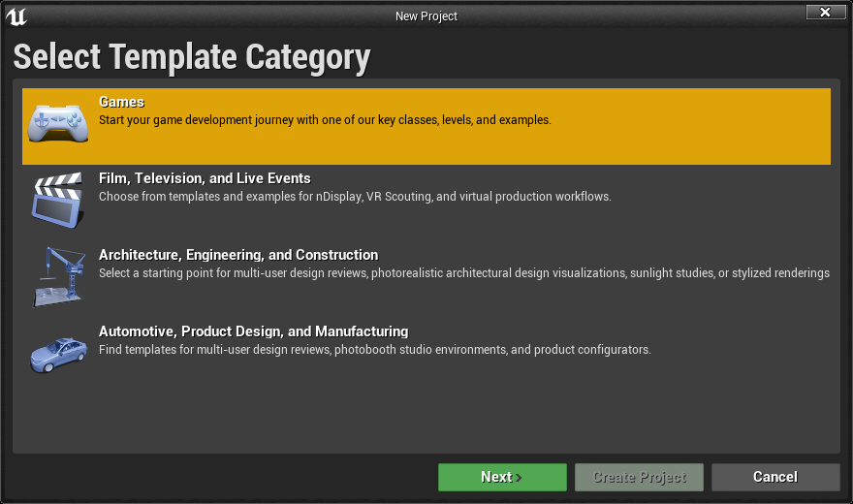This screenshot has width=853, height=504.
Task: Click the disabled Create Project button
Action: pyautogui.click(x=639, y=477)
